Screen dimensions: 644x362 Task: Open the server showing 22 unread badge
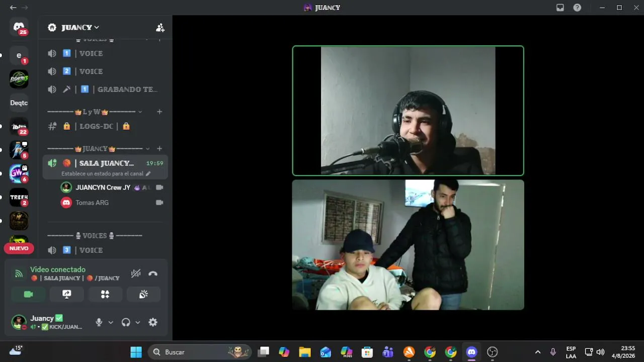19,126
